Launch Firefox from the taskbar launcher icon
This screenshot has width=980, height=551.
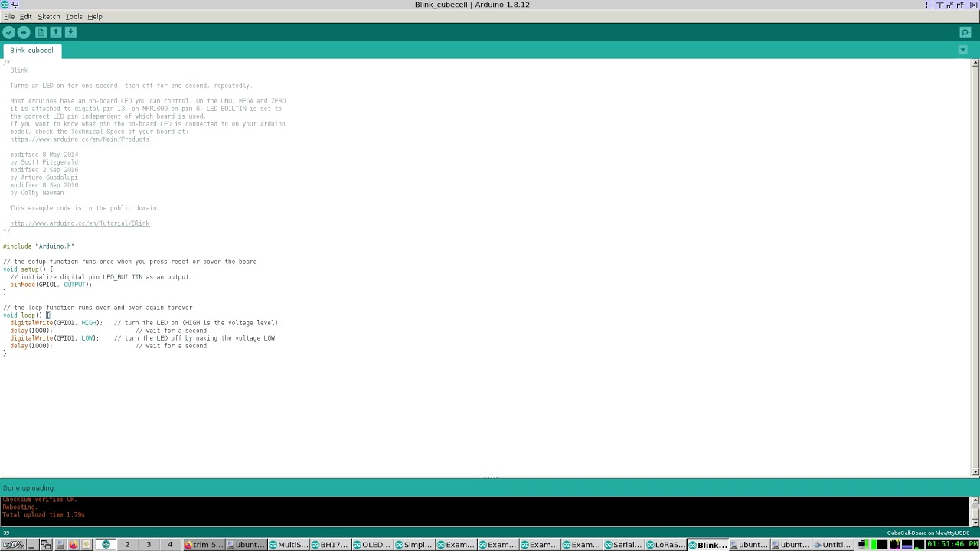coord(73,545)
